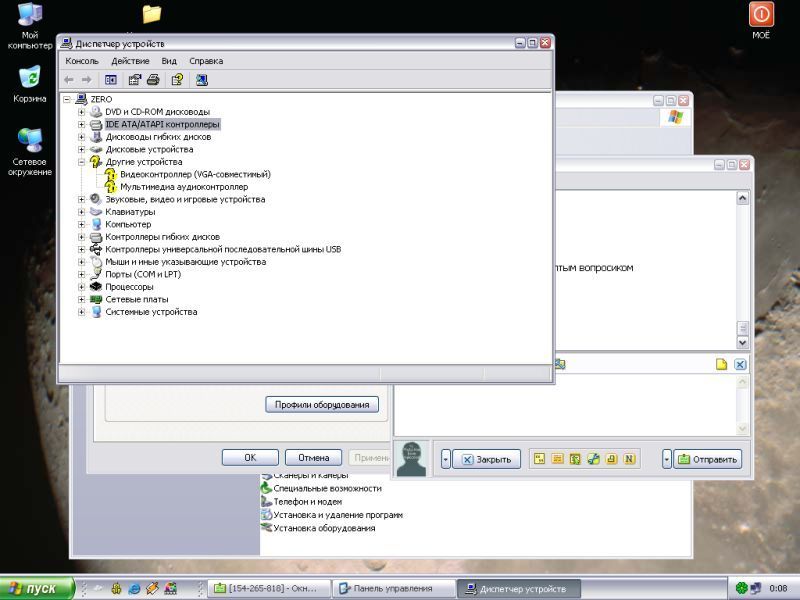Screen dimensions: 800x600
Task: Click the contact avatar in chat window
Action: click(411, 458)
